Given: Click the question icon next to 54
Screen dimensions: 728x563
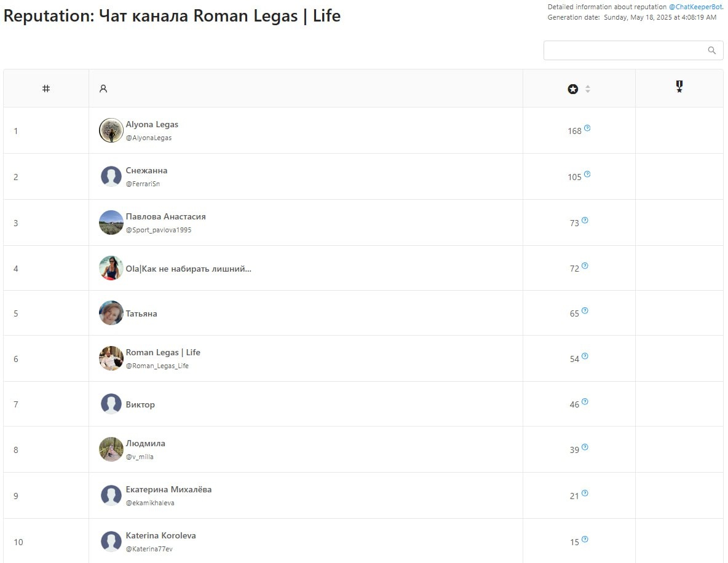Looking at the screenshot, I should click(x=585, y=356).
